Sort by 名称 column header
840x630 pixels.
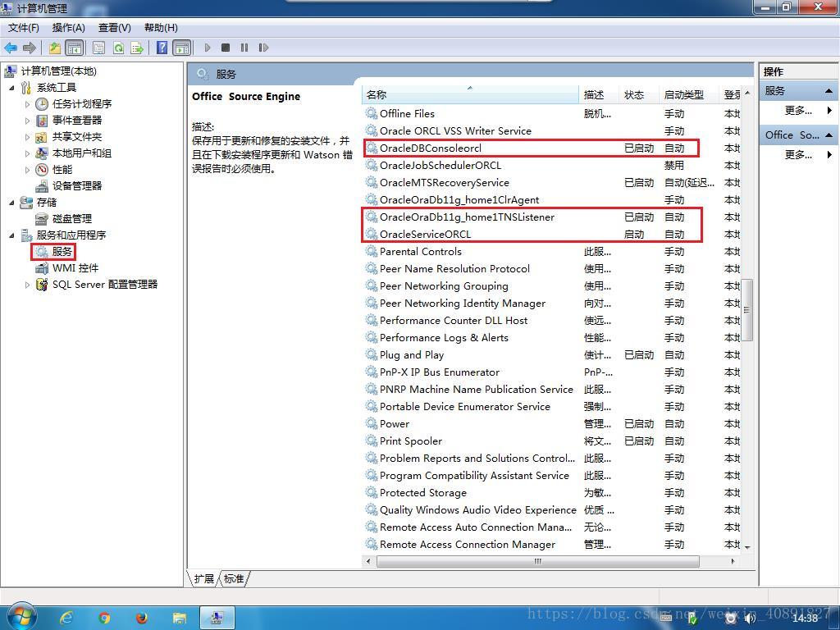point(470,95)
